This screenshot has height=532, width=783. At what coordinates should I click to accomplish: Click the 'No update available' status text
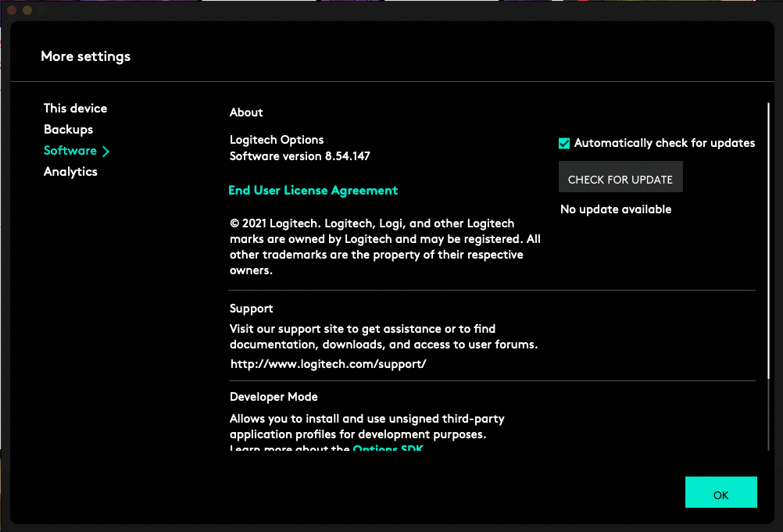click(616, 209)
